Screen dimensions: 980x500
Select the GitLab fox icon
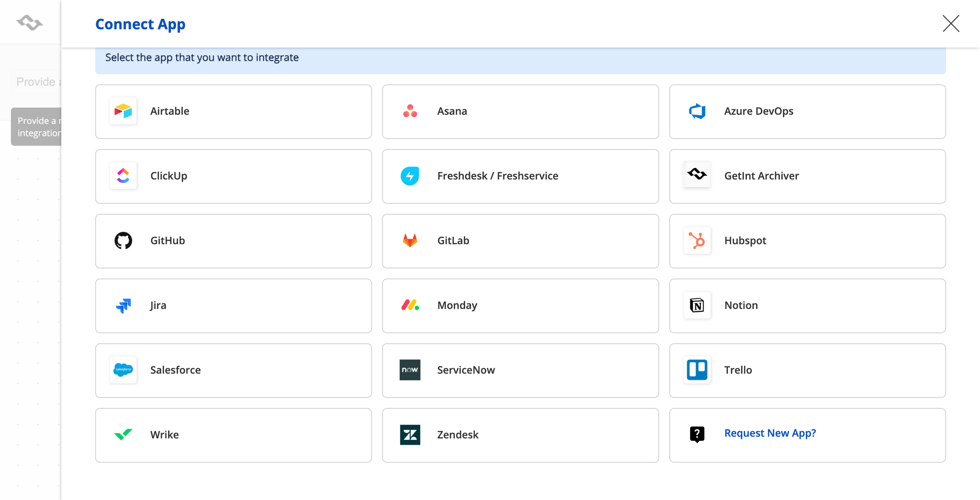[x=410, y=240]
